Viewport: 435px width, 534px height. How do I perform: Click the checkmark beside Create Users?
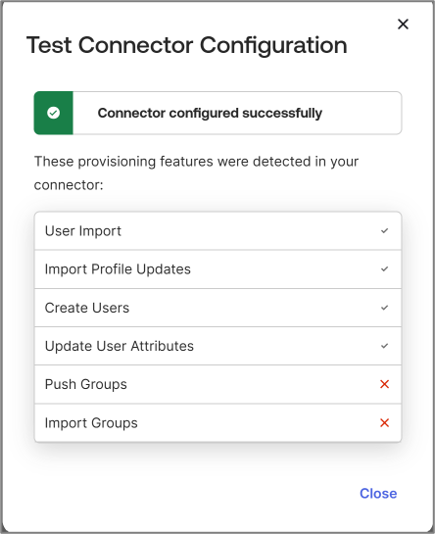pos(385,308)
